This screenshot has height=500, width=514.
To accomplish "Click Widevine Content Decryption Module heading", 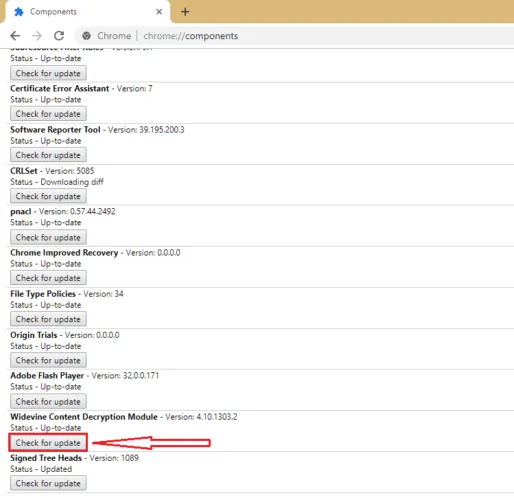I will [84, 417].
